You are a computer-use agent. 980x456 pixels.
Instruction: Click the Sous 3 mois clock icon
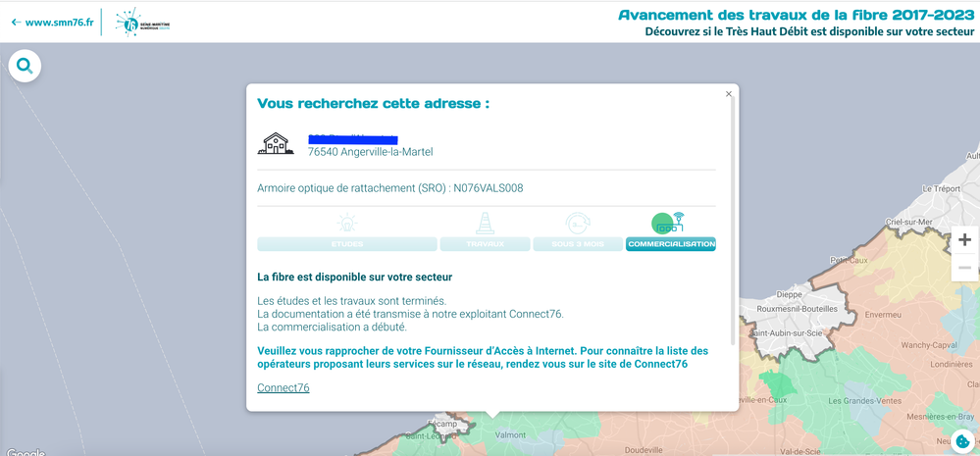point(578,223)
